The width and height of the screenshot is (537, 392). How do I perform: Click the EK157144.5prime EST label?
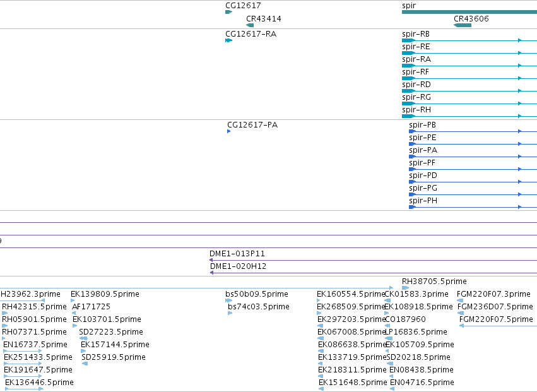click(x=115, y=345)
